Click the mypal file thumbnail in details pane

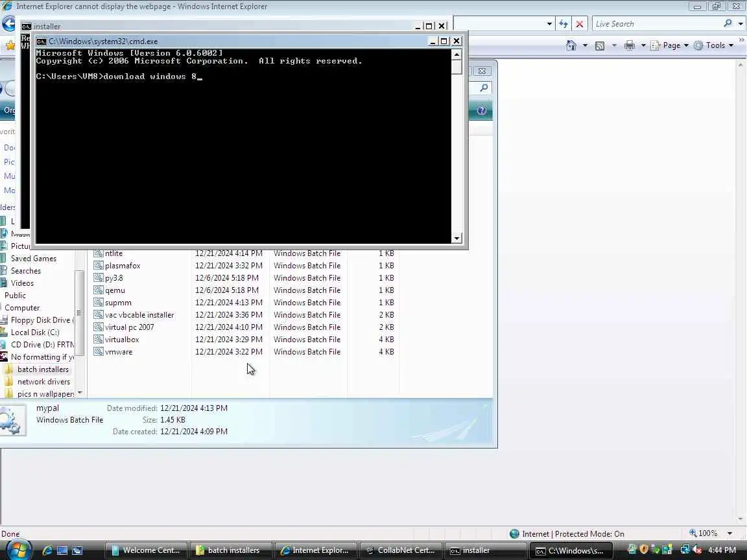[x=12, y=420]
